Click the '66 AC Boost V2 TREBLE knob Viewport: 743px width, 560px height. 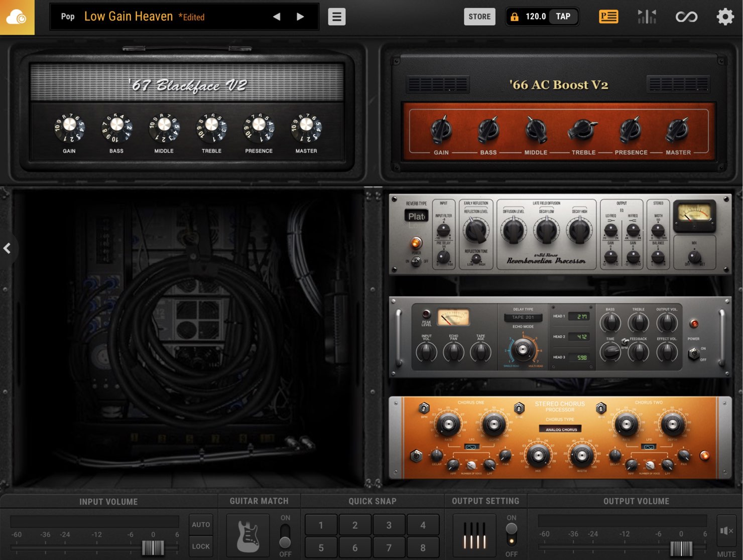tap(583, 130)
